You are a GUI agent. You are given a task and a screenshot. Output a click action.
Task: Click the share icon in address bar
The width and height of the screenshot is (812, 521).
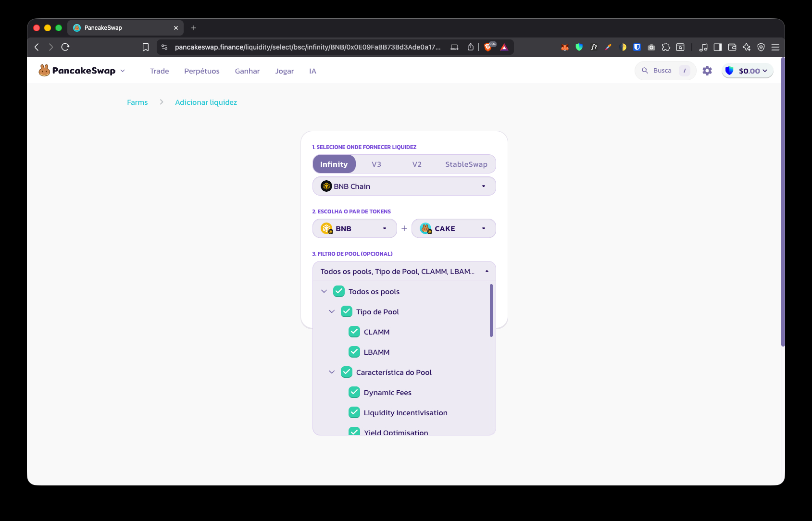coord(471,47)
